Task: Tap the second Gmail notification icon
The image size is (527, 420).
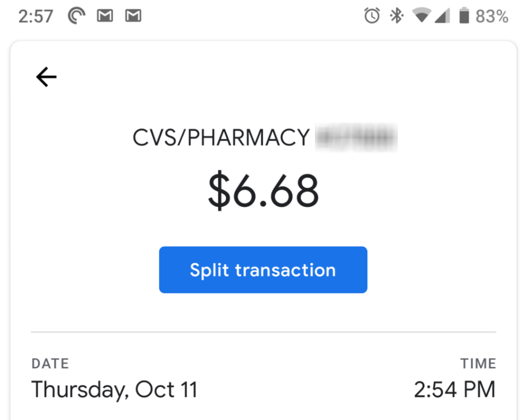Action: pyautogui.click(x=133, y=16)
